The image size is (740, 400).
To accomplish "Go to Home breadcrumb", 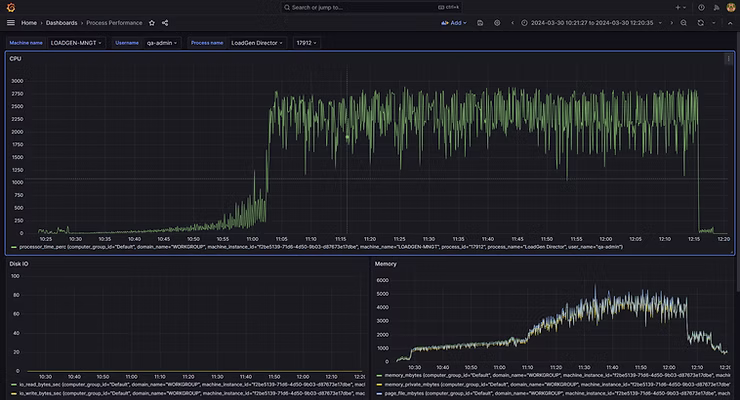I will 29,23.
